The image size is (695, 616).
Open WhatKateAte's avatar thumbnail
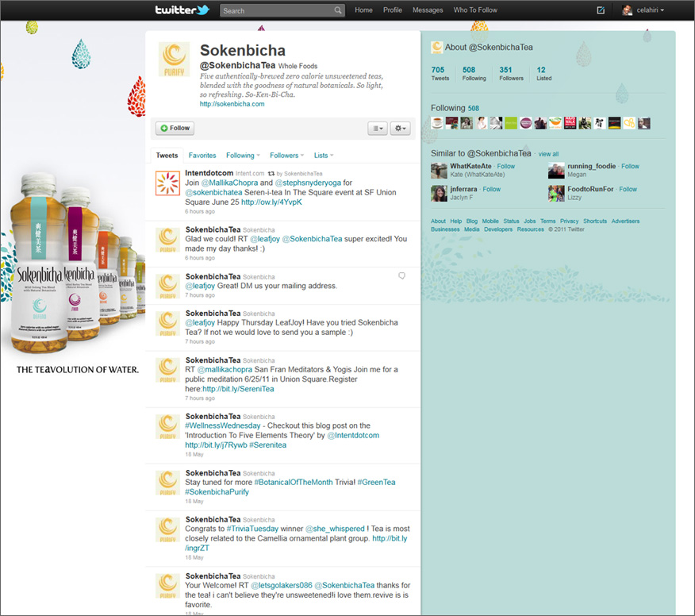point(439,171)
